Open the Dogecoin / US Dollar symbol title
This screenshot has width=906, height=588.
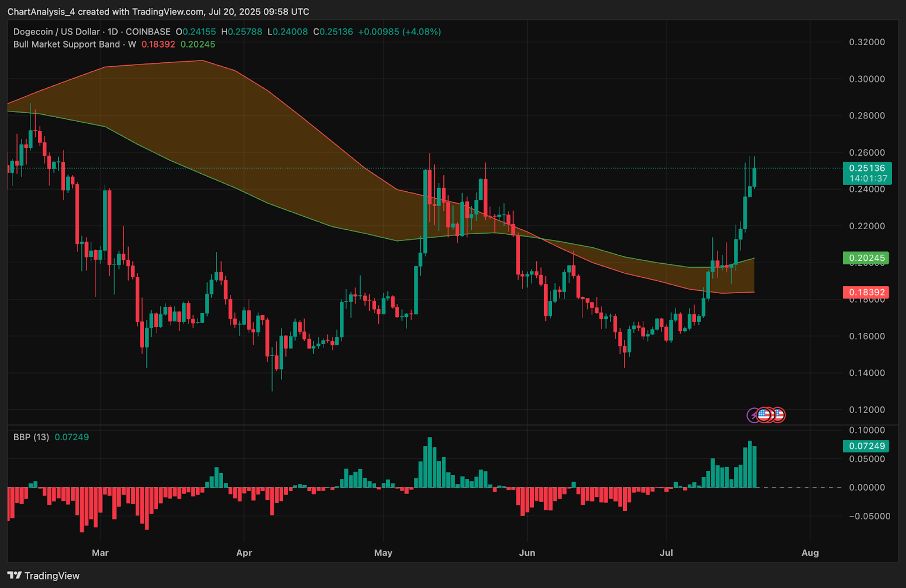tap(57, 32)
